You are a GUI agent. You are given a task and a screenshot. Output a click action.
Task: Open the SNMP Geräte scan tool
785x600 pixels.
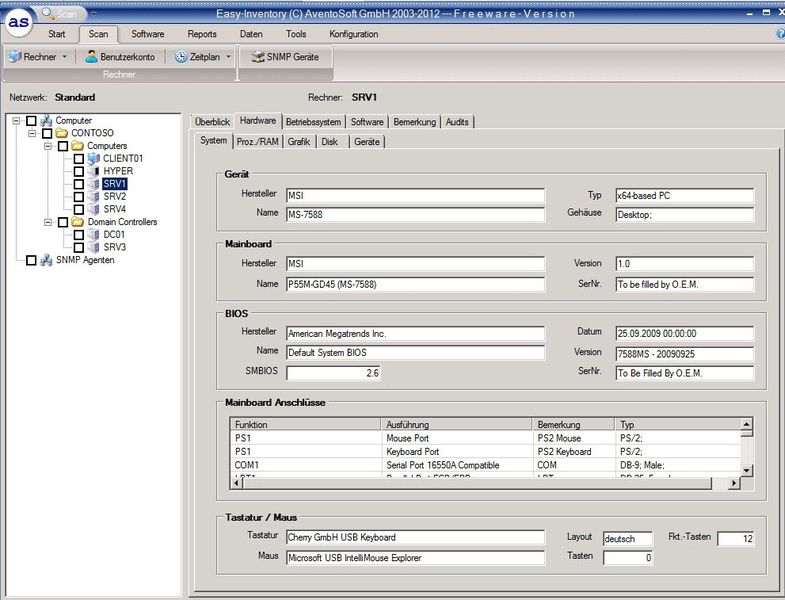tap(285, 57)
